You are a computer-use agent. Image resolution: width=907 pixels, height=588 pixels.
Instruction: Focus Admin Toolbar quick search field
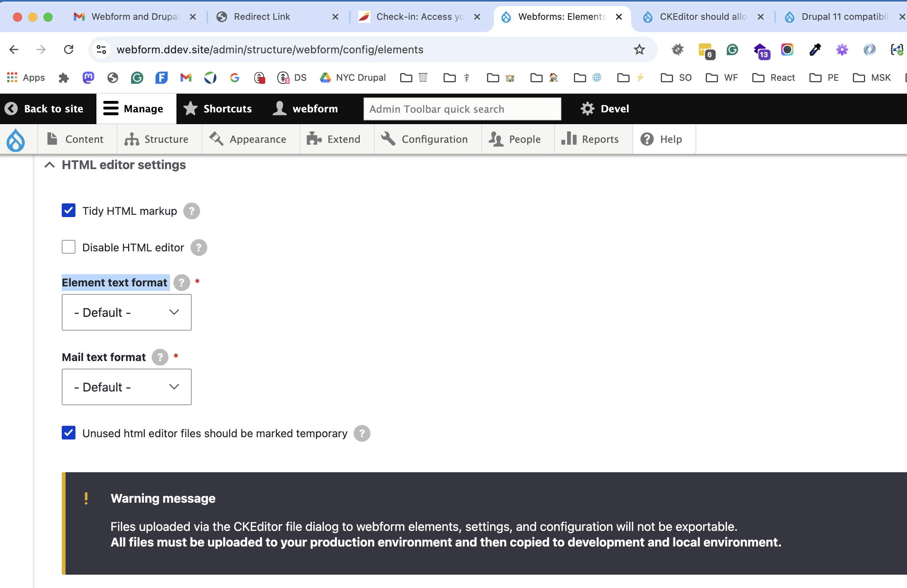point(462,109)
